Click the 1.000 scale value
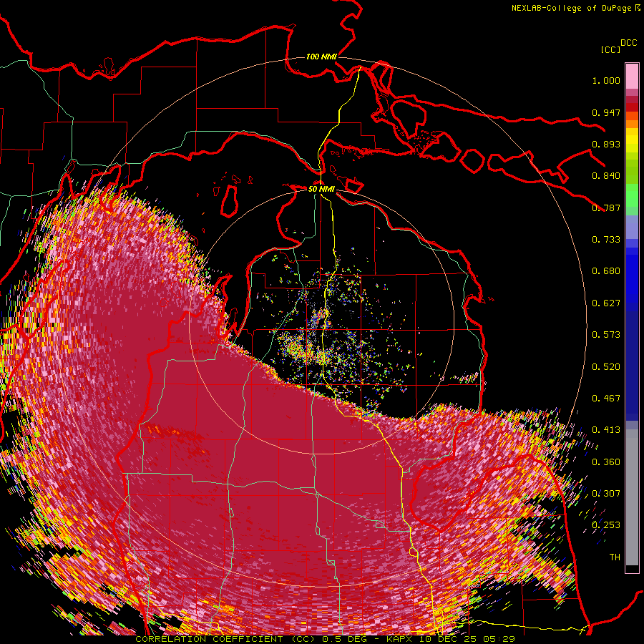 pos(606,80)
